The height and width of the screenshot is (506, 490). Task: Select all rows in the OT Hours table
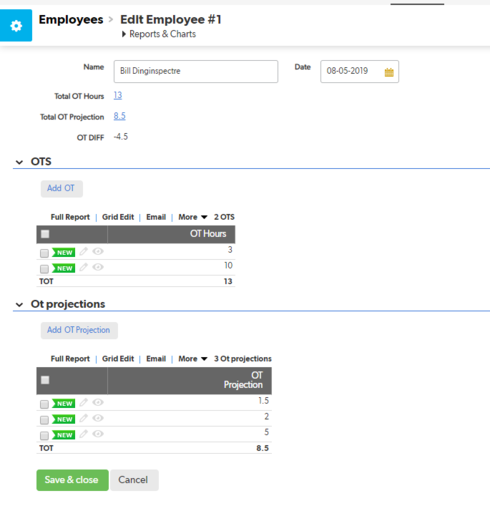tap(45, 234)
